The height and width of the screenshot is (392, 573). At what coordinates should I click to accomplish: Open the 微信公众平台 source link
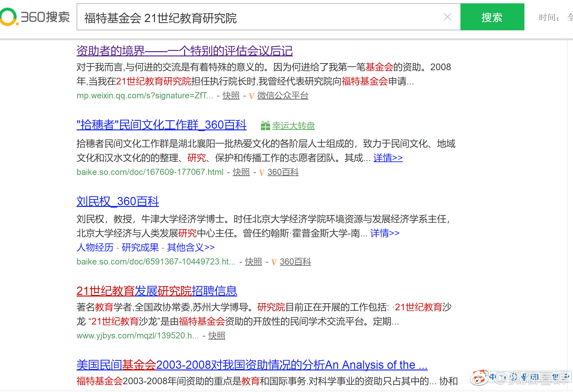click(283, 96)
